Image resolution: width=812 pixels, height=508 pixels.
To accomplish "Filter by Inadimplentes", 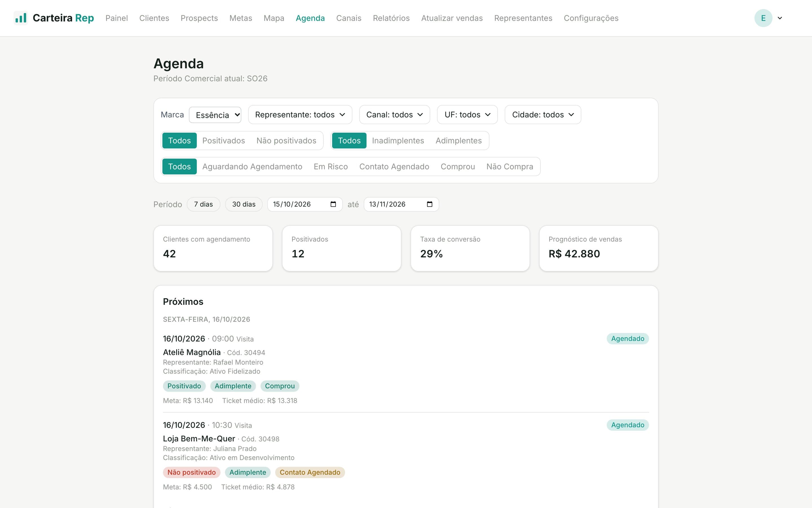I will tap(398, 141).
